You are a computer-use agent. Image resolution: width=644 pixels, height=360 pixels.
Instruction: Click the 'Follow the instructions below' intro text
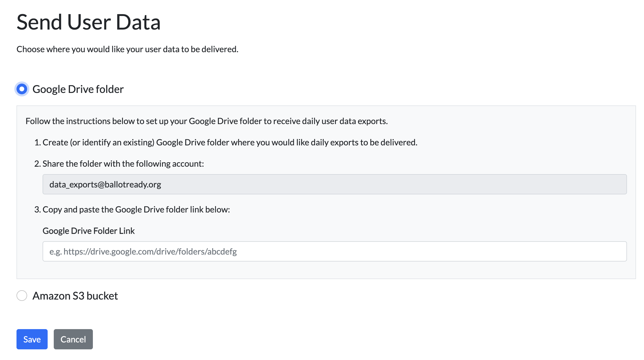point(207,121)
